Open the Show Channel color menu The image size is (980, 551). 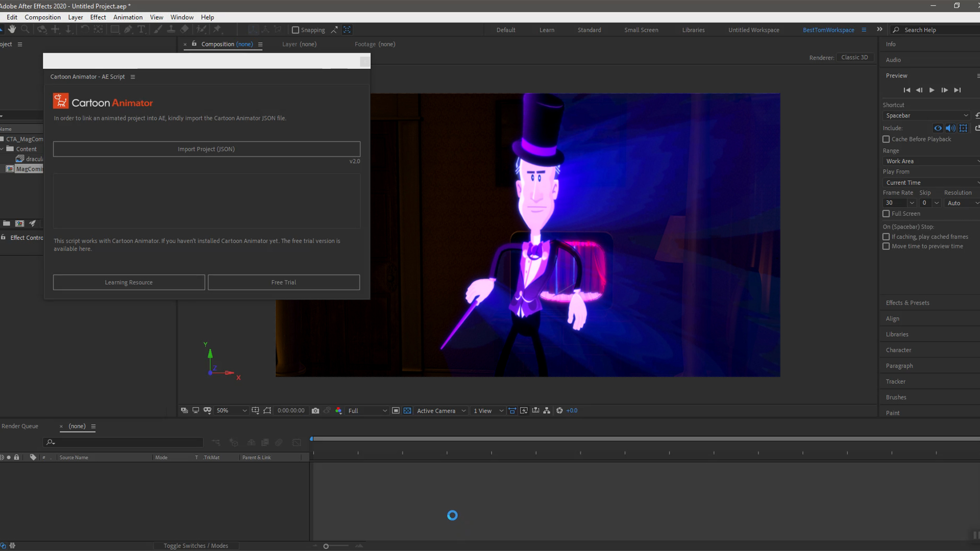[338, 411]
